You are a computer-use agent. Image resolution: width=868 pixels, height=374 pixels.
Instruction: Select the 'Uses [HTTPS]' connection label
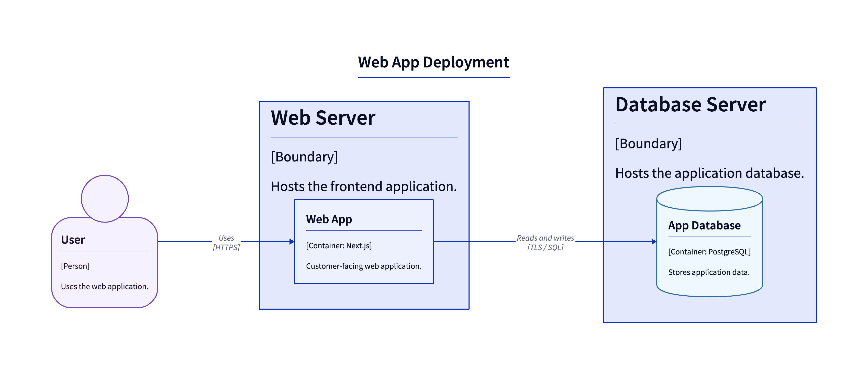[226, 242]
